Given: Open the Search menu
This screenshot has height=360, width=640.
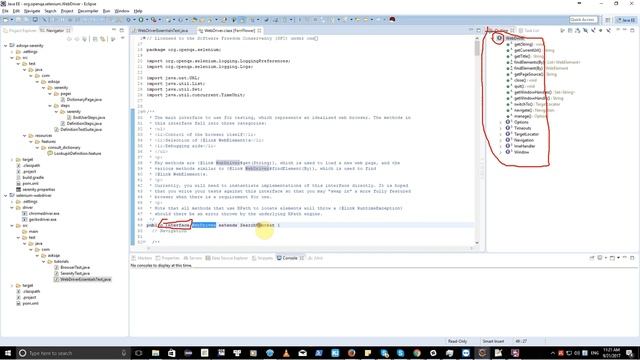Looking at the screenshot, I should 50,11.
